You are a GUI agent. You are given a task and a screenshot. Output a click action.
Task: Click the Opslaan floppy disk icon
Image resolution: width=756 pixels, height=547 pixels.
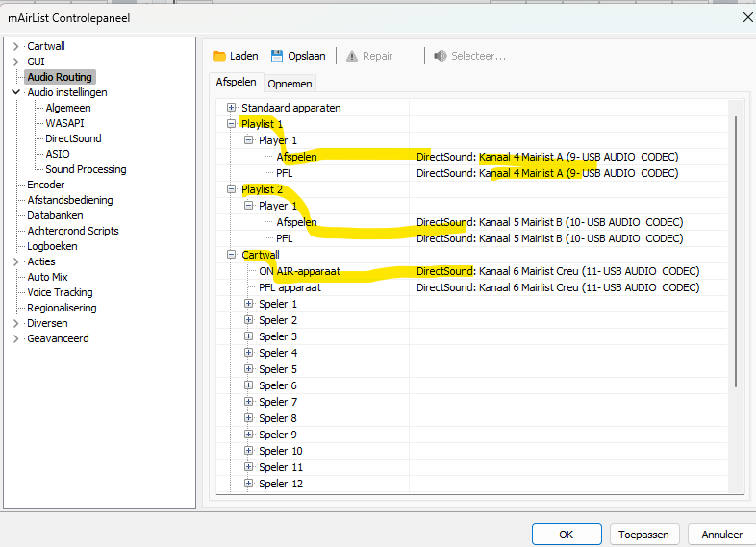tap(277, 56)
